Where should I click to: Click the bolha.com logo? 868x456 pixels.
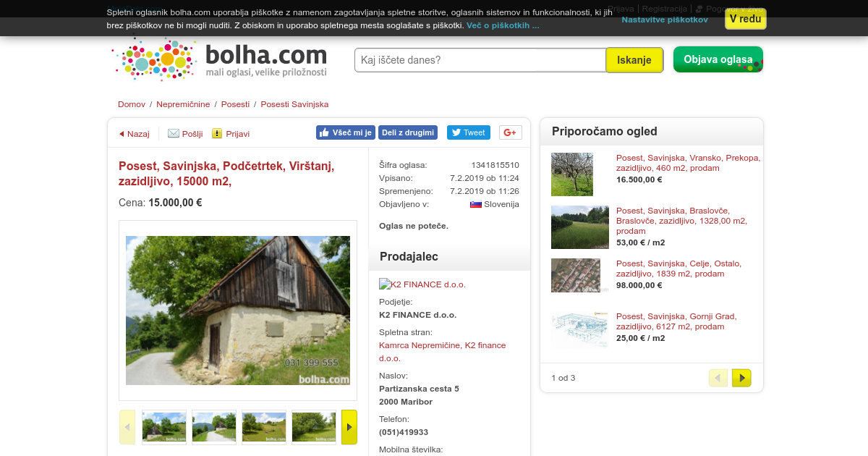pos(219,59)
